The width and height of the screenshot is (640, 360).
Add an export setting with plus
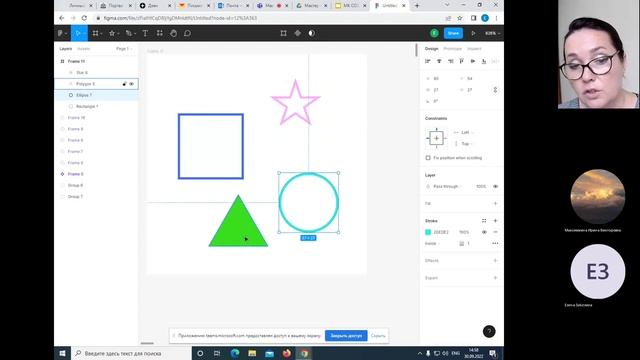click(x=495, y=278)
